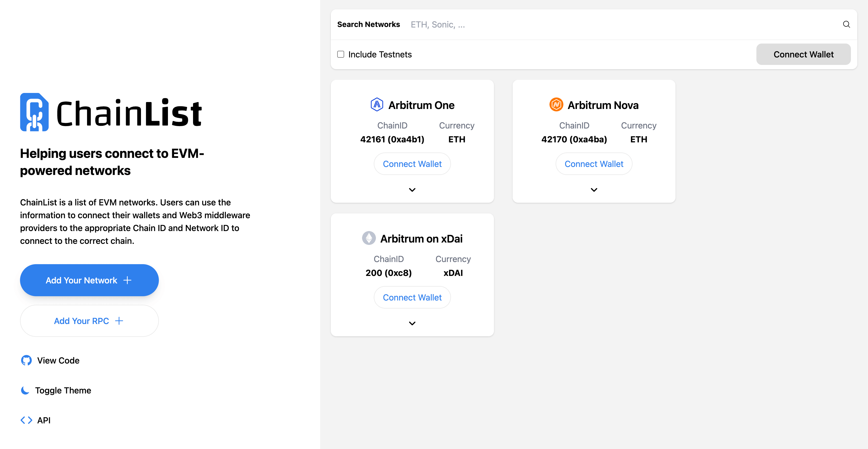Click the Arbitrum Nova orange logo
Screen dimensions: 868x449
point(556,104)
